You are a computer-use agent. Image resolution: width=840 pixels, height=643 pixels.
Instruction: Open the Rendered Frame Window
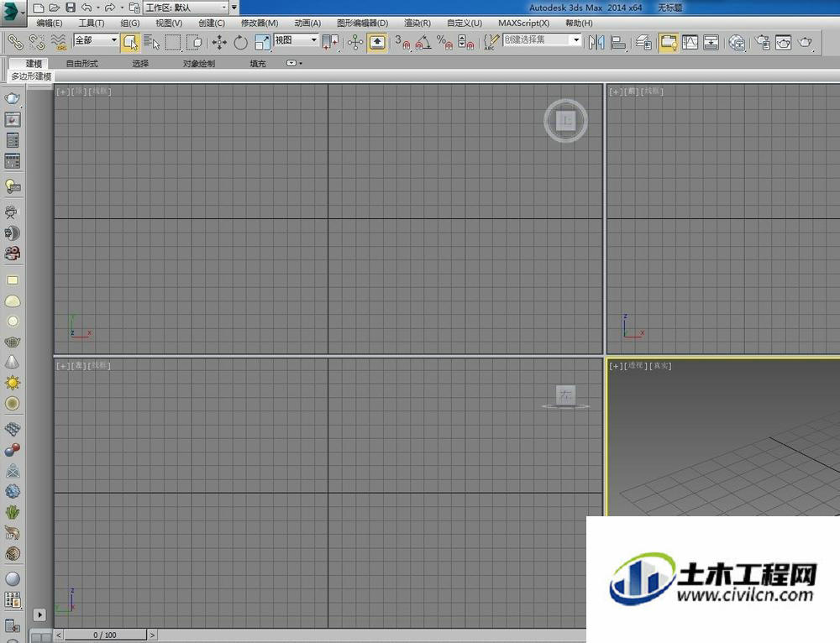[783, 42]
